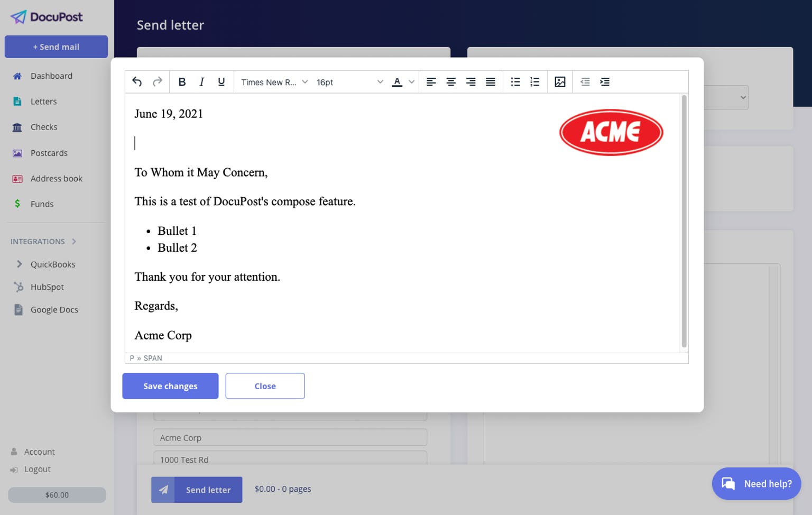The width and height of the screenshot is (812, 515).
Task: Click the P element in path bar
Action: (x=132, y=358)
